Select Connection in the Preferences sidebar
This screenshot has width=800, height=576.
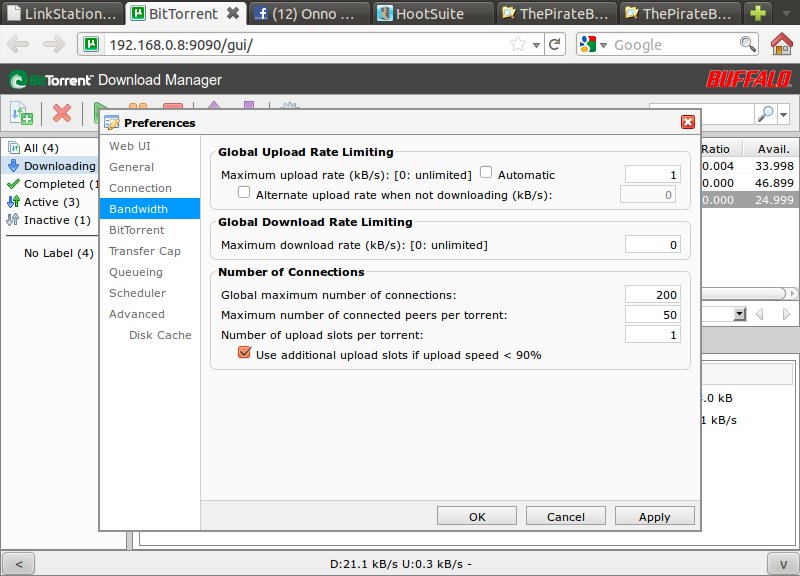(140, 188)
